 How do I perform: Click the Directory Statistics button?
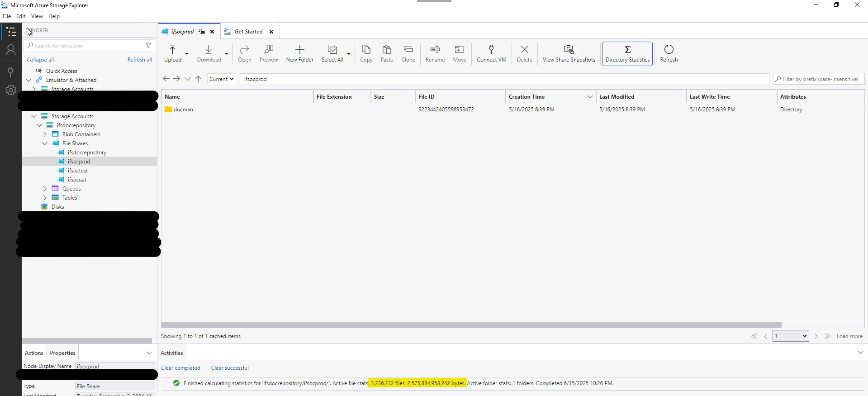click(627, 54)
